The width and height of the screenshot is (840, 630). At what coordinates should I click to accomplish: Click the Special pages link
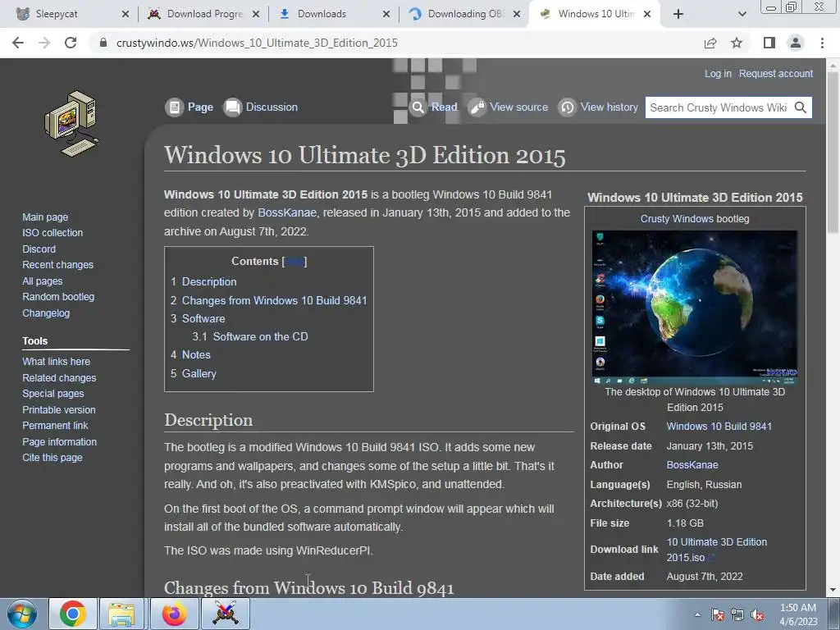pos(53,393)
